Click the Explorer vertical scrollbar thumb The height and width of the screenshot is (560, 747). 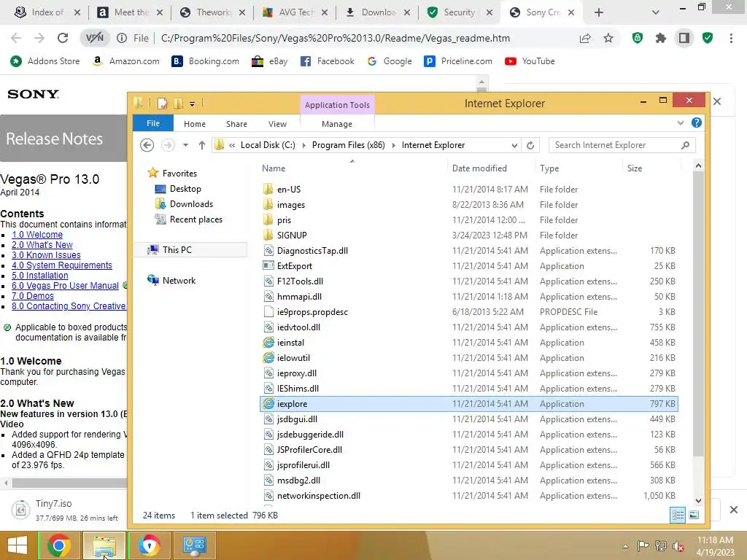pos(698,314)
